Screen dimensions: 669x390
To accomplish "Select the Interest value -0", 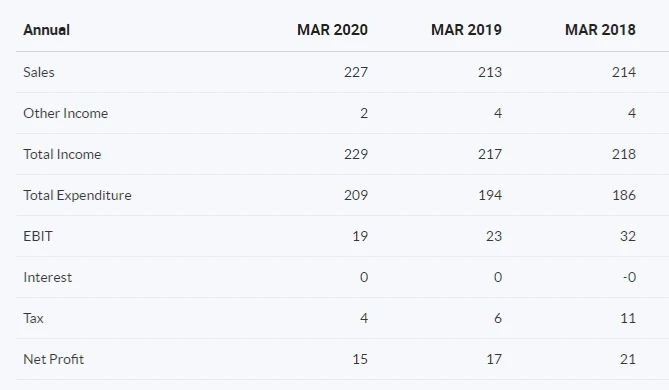I will tap(629, 277).
